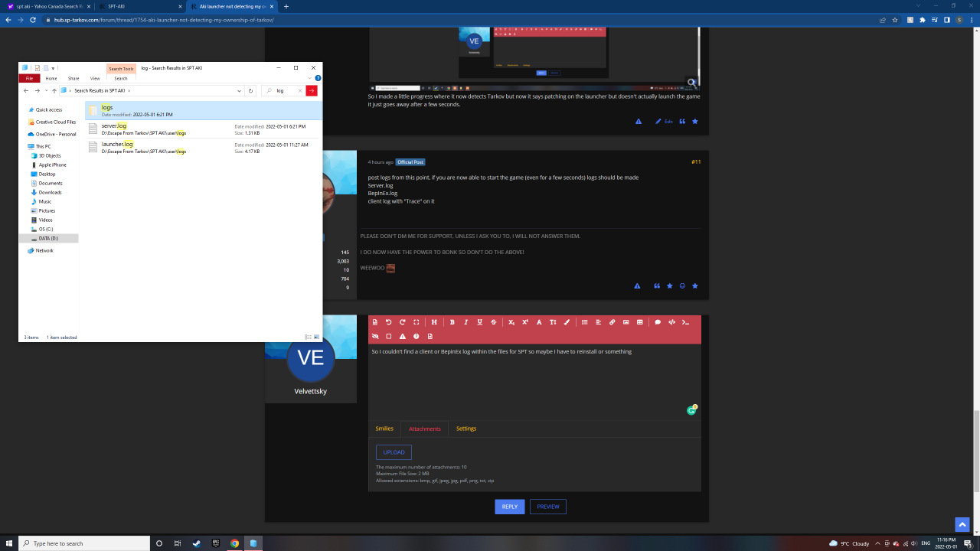Open the View ribbon tab in File Explorer

click(95, 78)
